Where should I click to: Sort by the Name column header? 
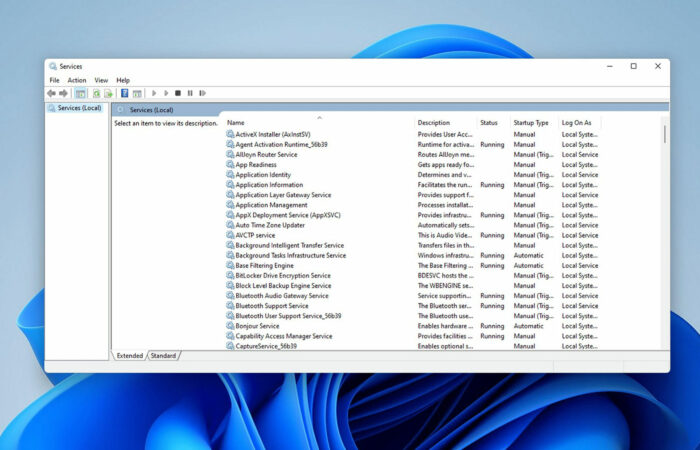(x=319, y=122)
